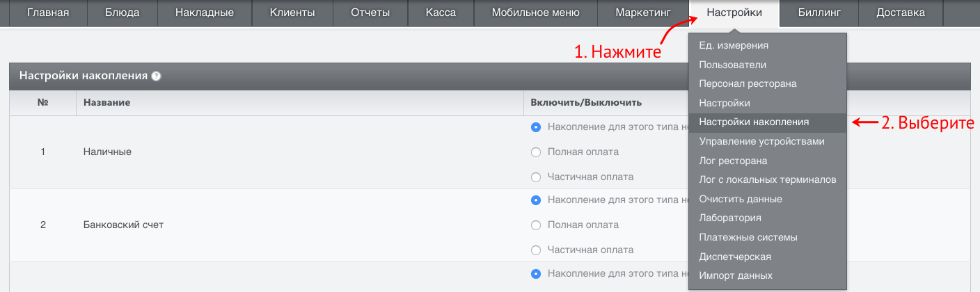The width and height of the screenshot is (980, 292).
Task: Select Очистить данные menu item
Action: tap(768, 199)
